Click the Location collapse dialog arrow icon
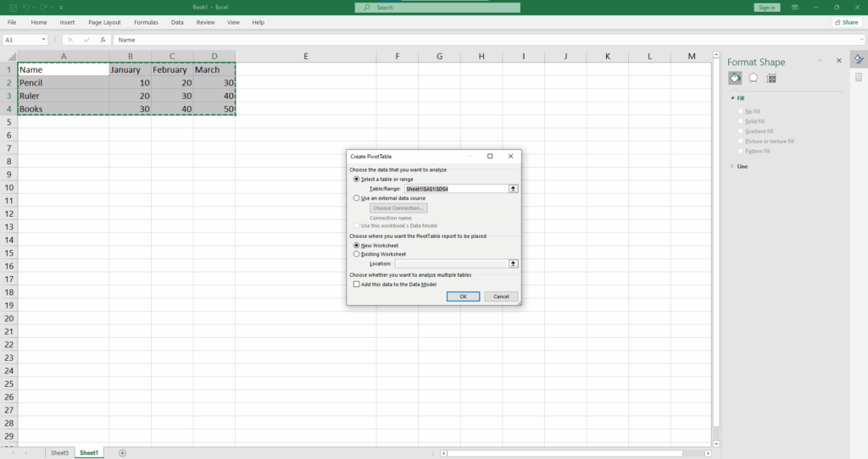Screen dimensions: 868x459 [513, 263]
